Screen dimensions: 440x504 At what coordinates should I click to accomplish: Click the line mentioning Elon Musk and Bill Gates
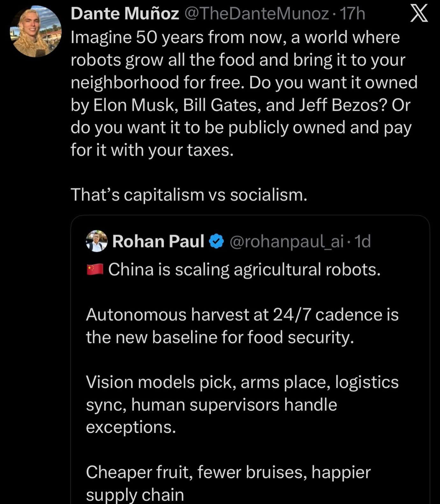[241, 105]
